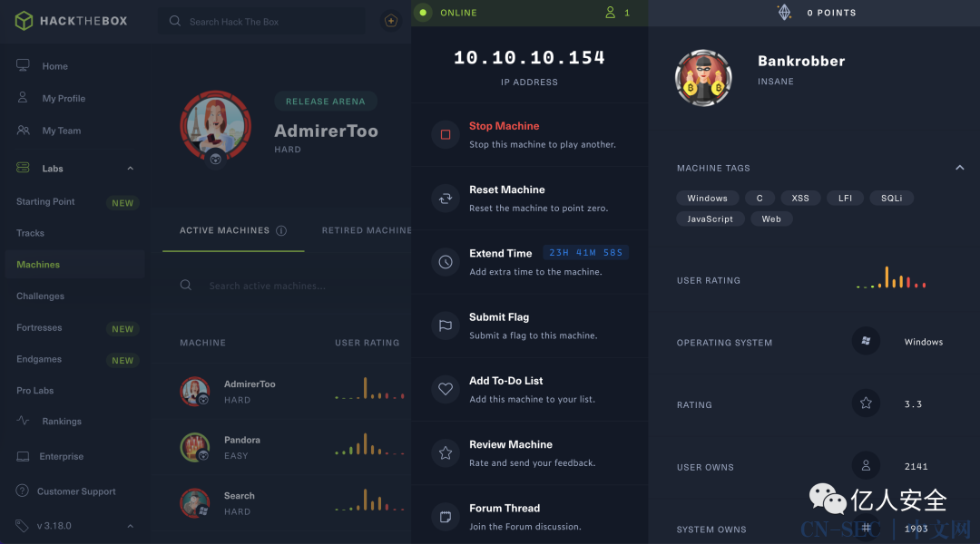Click the My Team people icon

pyautogui.click(x=23, y=130)
